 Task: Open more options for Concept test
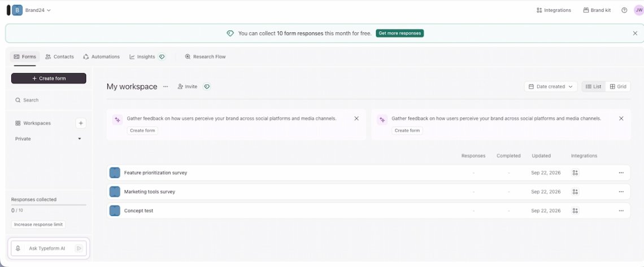tap(621, 210)
